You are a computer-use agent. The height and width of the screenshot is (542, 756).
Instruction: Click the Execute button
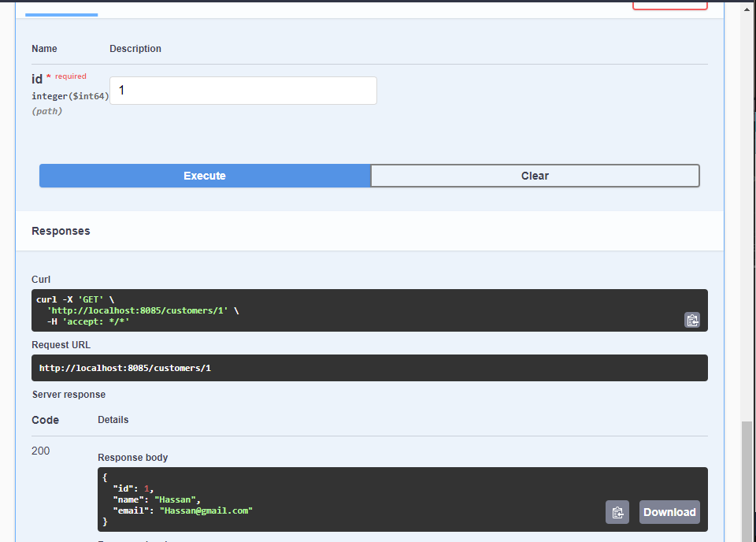(205, 176)
